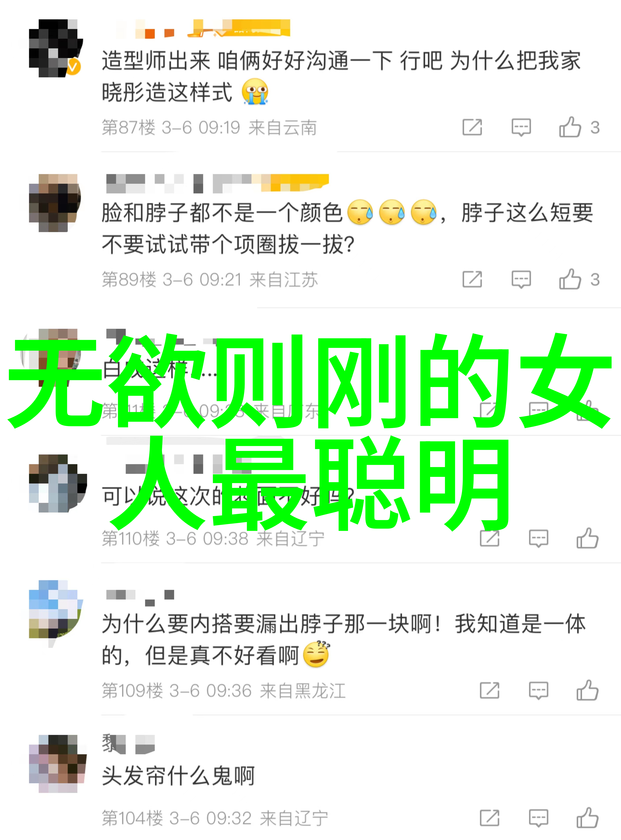This screenshot has height=840, width=621.
Task: Like the 第89楼 comment from 江苏
Action: point(570,279)
